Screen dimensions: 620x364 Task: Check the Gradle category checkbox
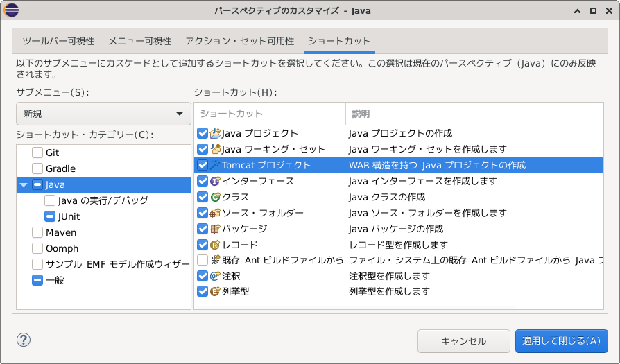[x=37, y=168]
